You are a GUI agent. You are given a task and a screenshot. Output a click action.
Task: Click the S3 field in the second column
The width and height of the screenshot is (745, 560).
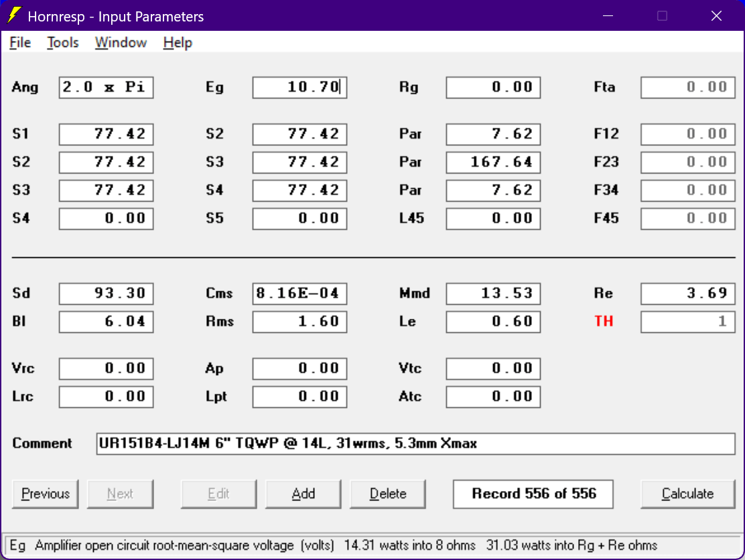click(x=299, y=162)
